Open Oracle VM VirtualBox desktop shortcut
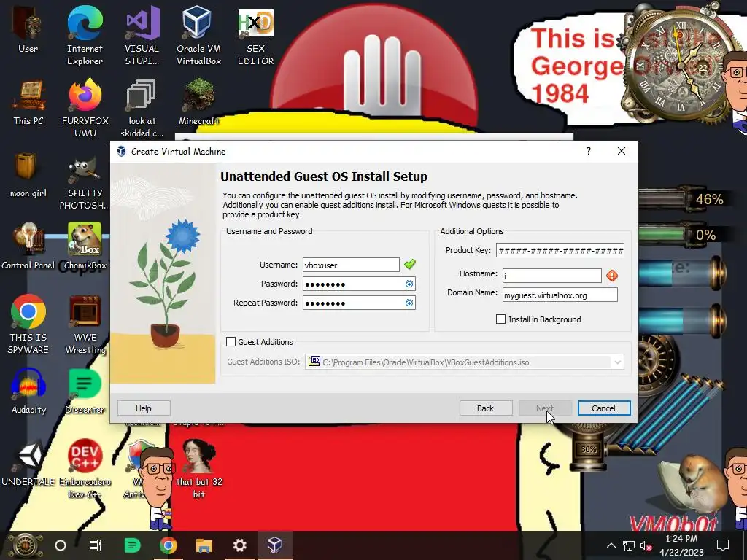Screen dimensions: 747x560 tap(198, 36)
